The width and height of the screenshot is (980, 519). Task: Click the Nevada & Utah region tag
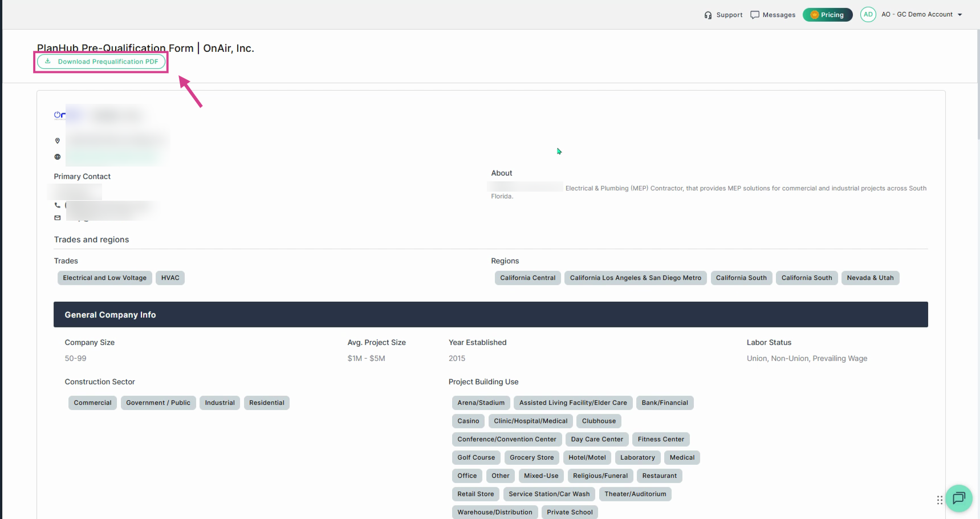[870, 278]
